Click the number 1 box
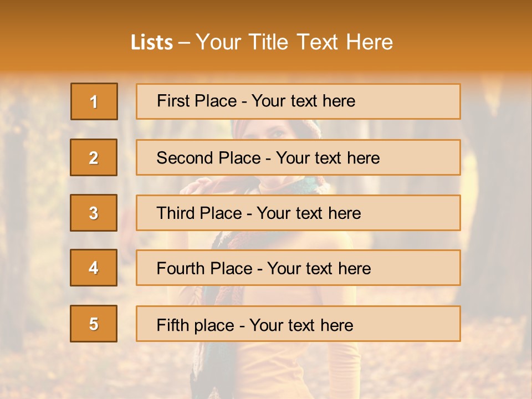Screen dimensions: 532x399 pyautogui.click(x=94, y=101)
